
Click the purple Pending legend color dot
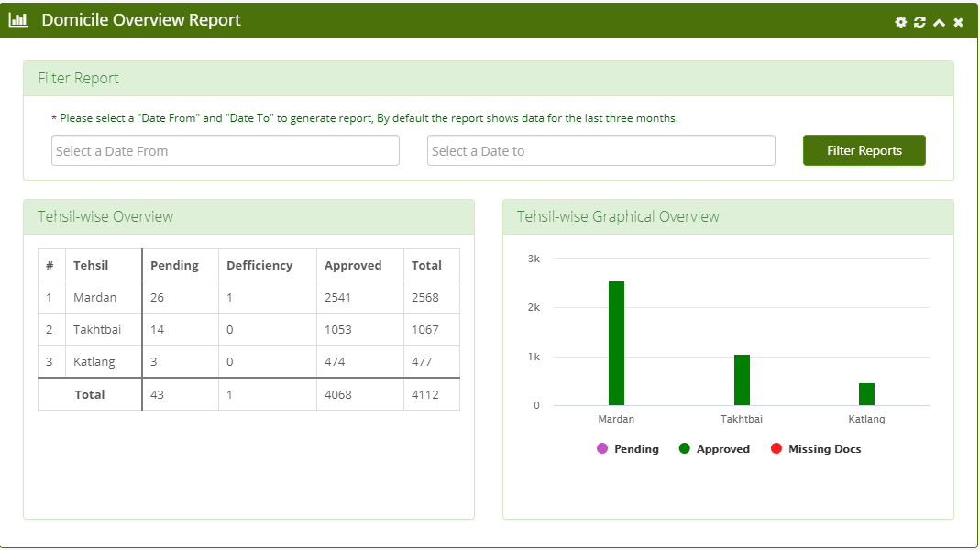pyautogui.click(x=602, y=448)
